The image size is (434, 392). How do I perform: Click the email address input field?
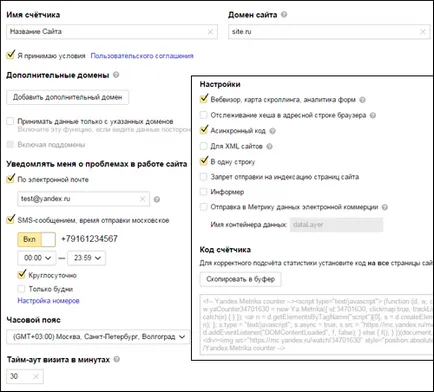tap(84, 199)
